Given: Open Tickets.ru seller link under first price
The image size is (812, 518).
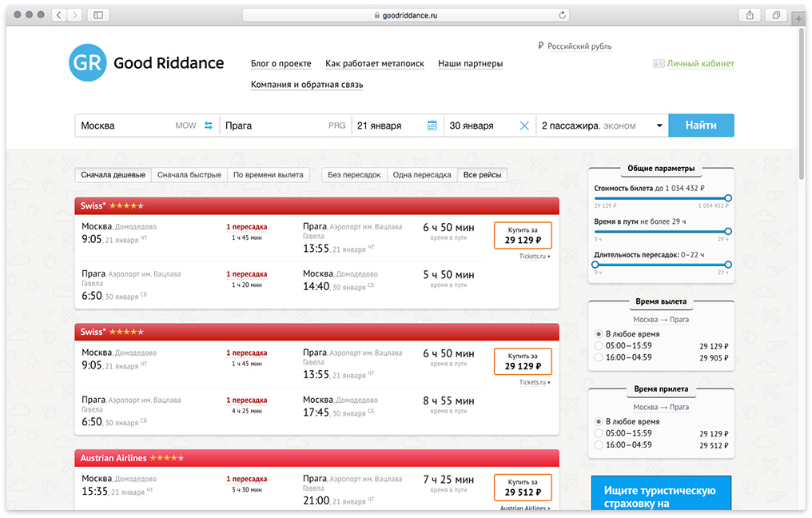Looking at the screenshot, I should point(534,257).
